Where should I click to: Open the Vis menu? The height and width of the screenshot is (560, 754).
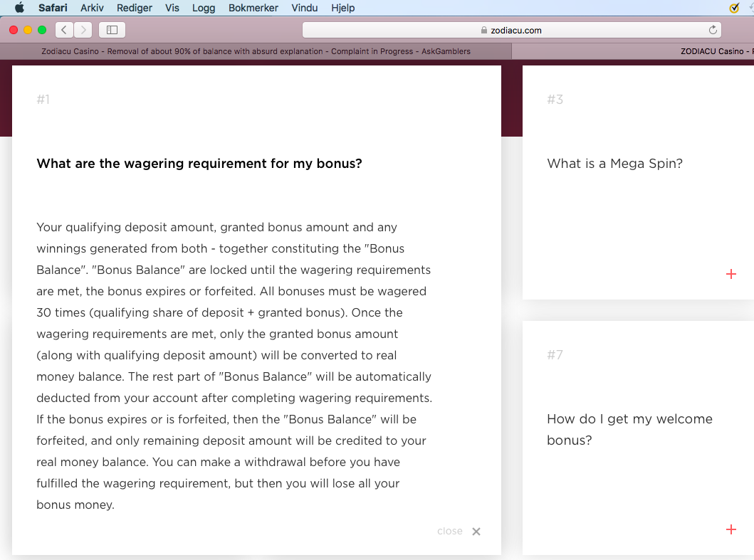click(172, 8)
